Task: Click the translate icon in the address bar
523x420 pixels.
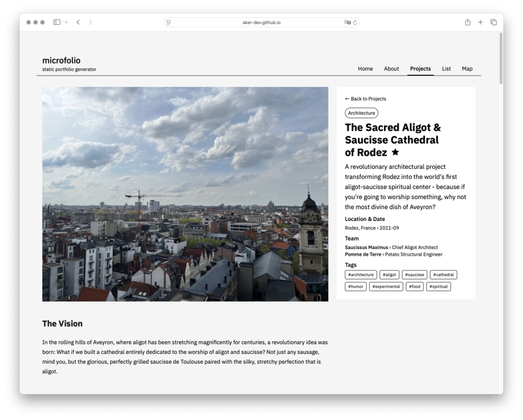Action: pyautogui.click(x=348, y=22)
